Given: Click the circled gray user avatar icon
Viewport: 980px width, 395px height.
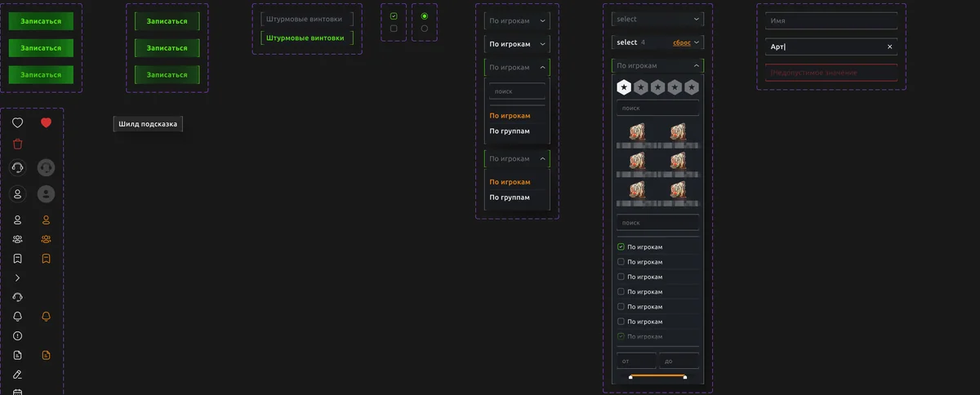Looking at the screenshot, I should point(46,193).
